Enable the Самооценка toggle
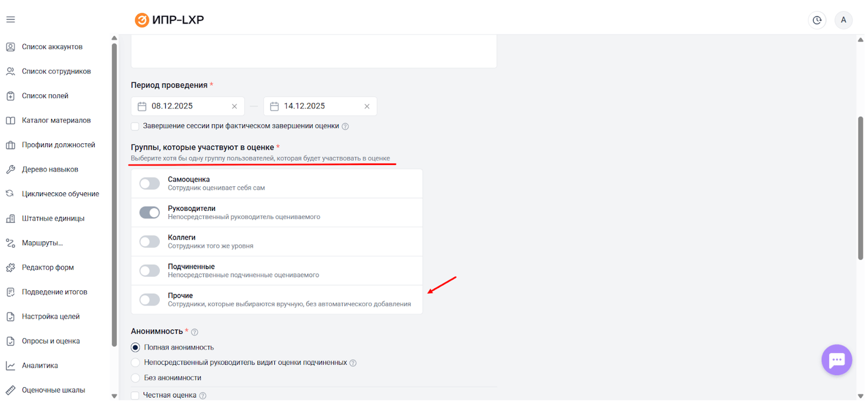 point(150,183)
